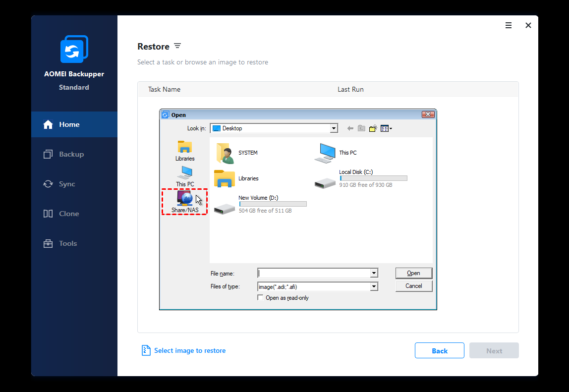This screenshot has width=569, height=392.
Task: Go back to last folder visited
Action: click(x=350, y=128)
